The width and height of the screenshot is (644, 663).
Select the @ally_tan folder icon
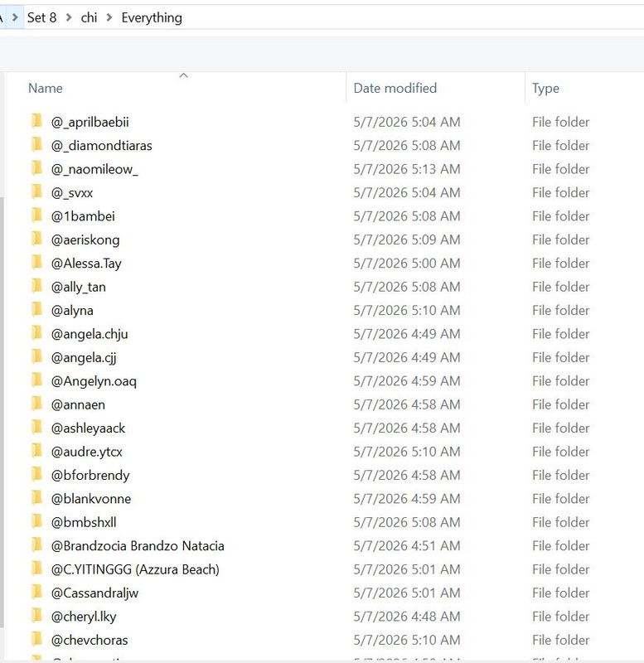[36, 286]
